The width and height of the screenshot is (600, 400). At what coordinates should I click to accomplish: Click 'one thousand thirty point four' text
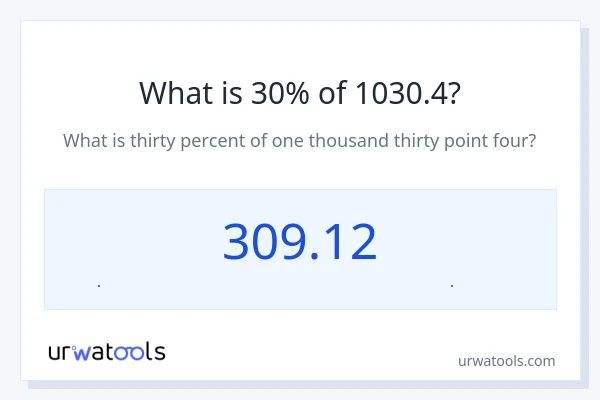click(x=405, y=141)
